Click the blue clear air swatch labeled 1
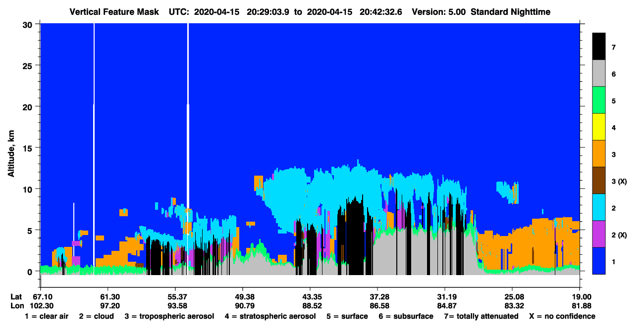 click(599, 261)
